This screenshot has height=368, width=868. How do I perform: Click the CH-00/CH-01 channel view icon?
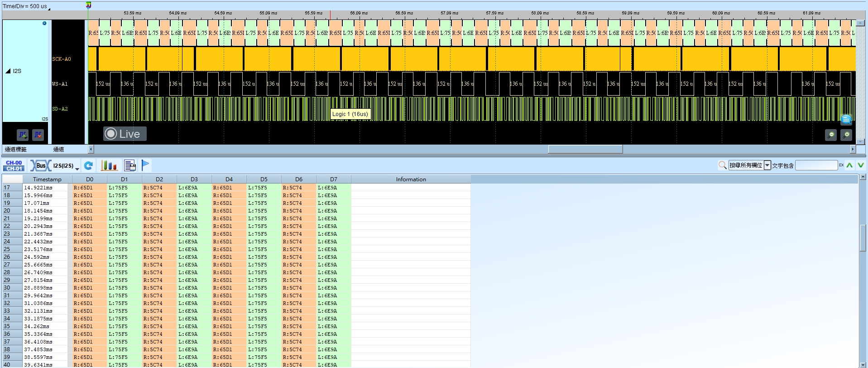[x=14, y=165]
